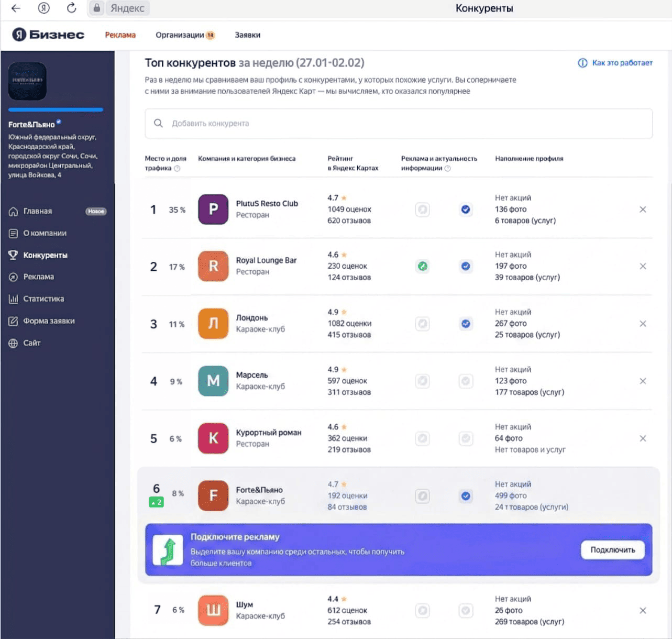Viewport: 672px width, 639px height.
Task: Click the Подключить button in ad banner
Action: (613, 550)
